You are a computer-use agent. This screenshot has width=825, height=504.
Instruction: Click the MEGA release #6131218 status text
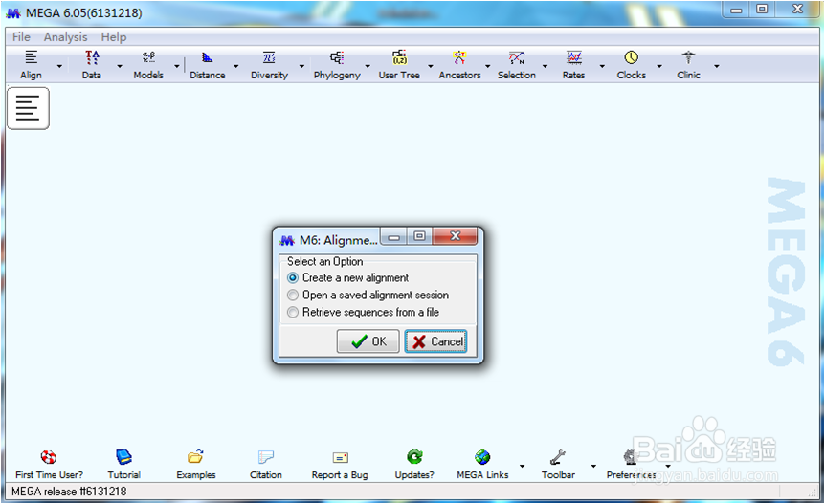(69, 492)
